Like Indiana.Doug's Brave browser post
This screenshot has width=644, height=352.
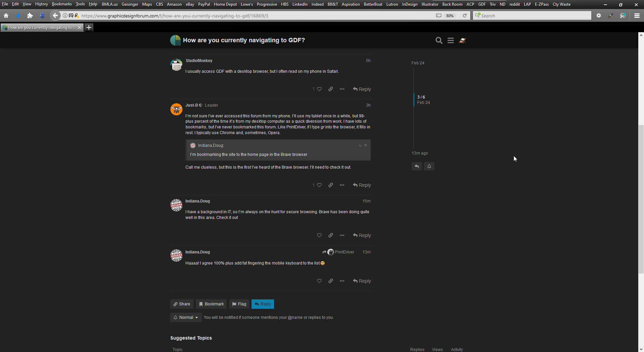click(x=319, y=235)
